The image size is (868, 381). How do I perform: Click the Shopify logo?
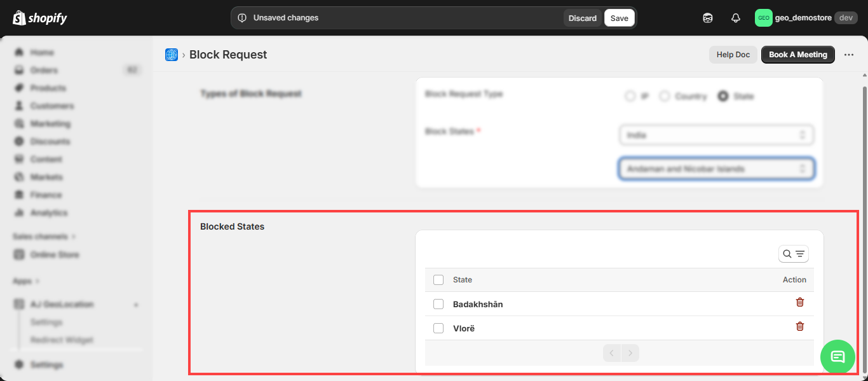coord(39,18)
